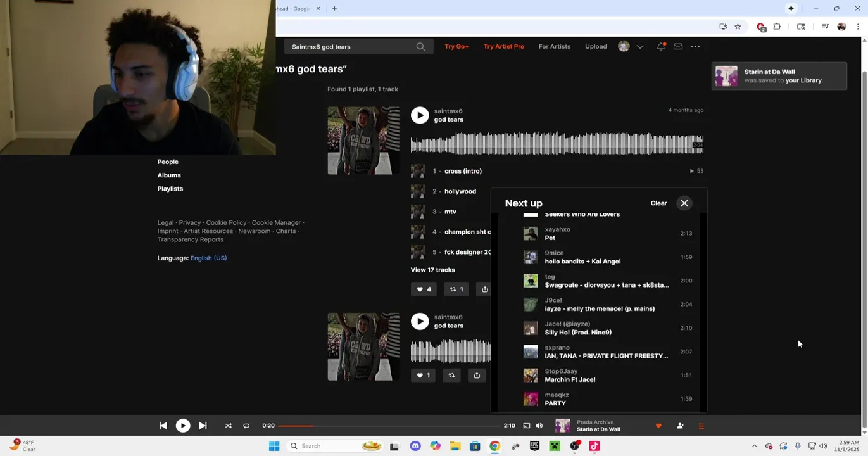868x456 pixels.
Task: Clear the Next up queue
Action: click(658, 203)
